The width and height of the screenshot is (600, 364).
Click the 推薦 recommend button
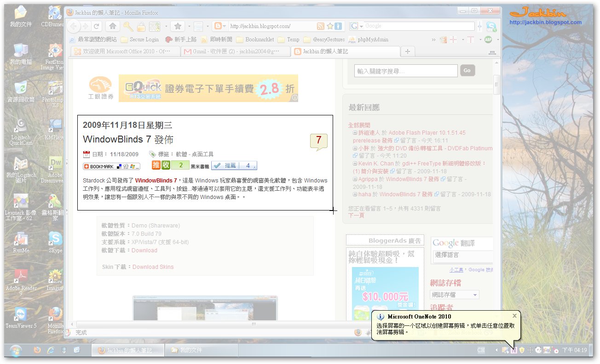point(234,165)
